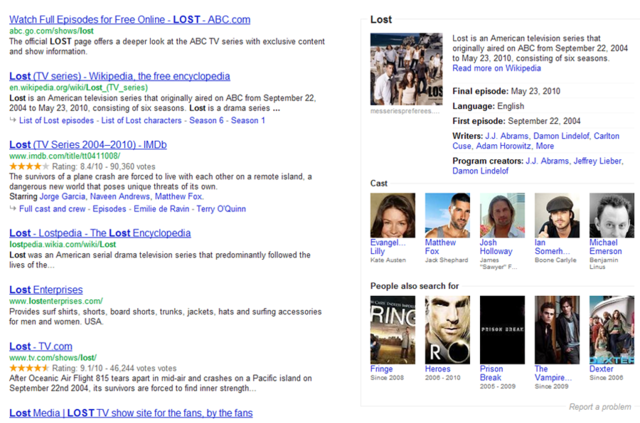
Task: Click the Heroes poster thumbnail
Action: coord(447,330)
